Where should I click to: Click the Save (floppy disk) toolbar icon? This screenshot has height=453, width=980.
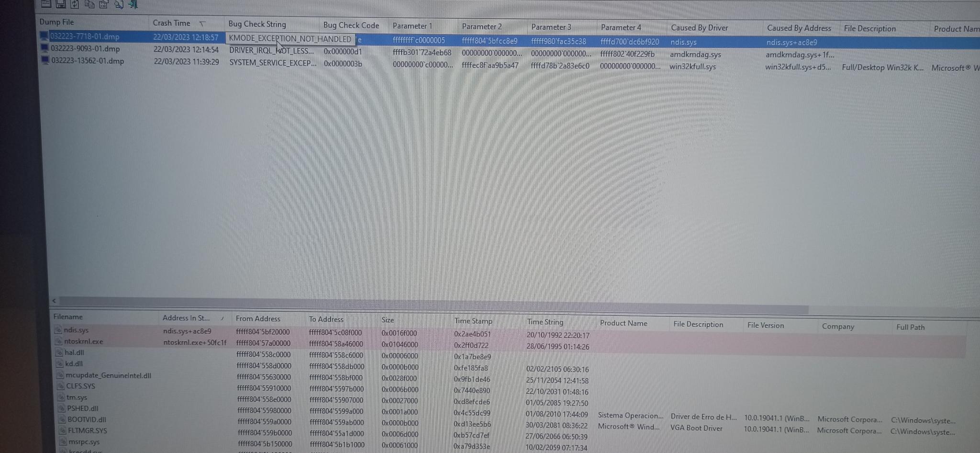61,4
